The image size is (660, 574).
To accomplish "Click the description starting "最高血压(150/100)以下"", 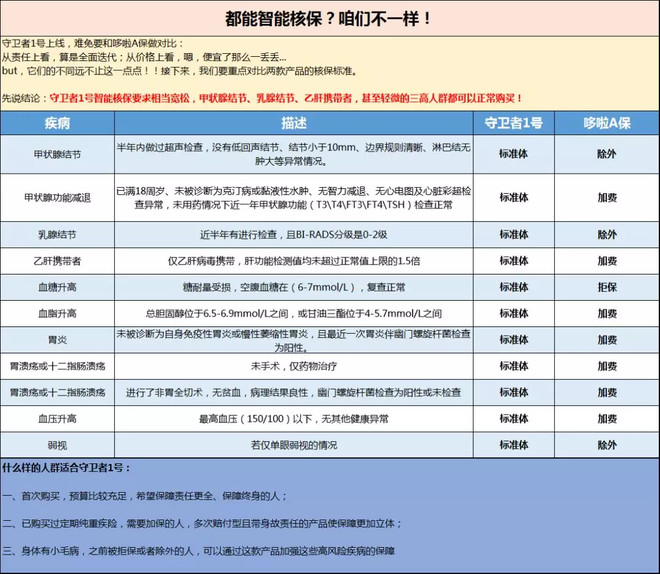I will tap(294, 419).
